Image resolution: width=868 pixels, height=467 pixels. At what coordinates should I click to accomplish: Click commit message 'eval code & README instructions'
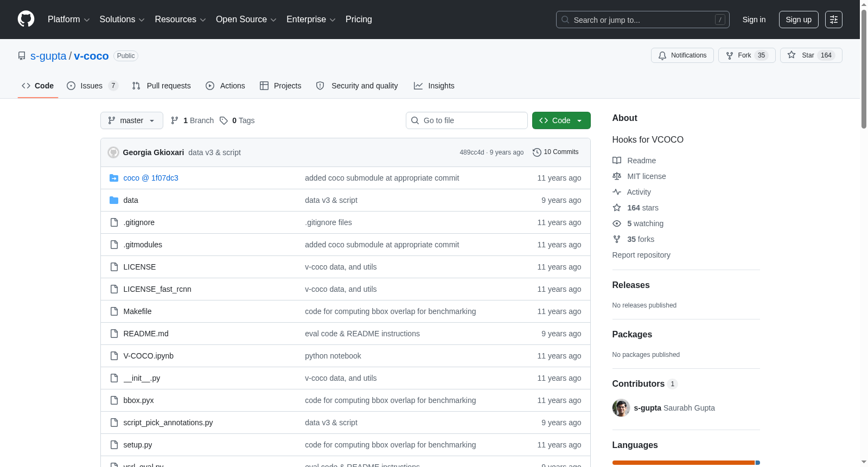362,334
